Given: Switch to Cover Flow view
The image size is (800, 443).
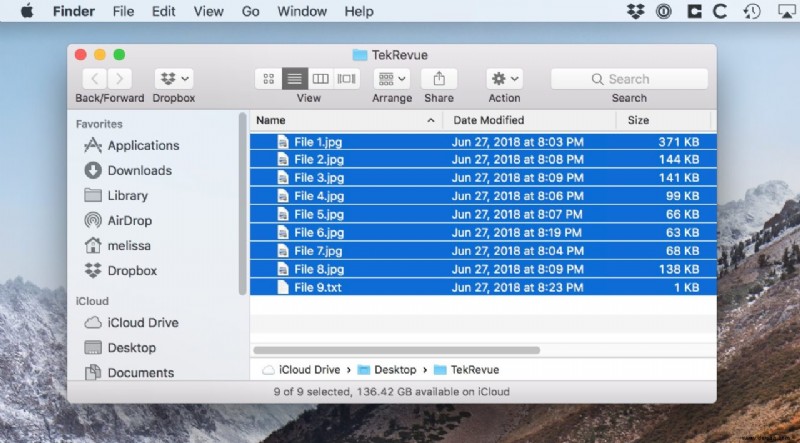Looking at the screenshot, I should [x=346, y=79].
